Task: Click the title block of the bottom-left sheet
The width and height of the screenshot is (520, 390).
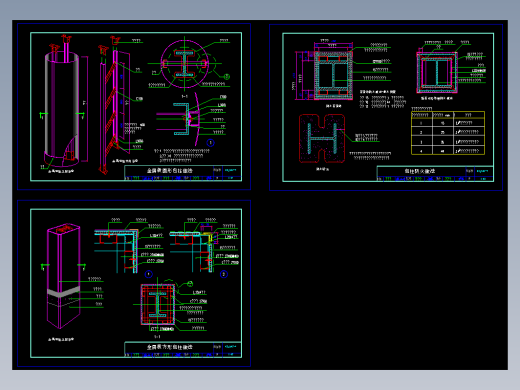Action: coord(183,350)
